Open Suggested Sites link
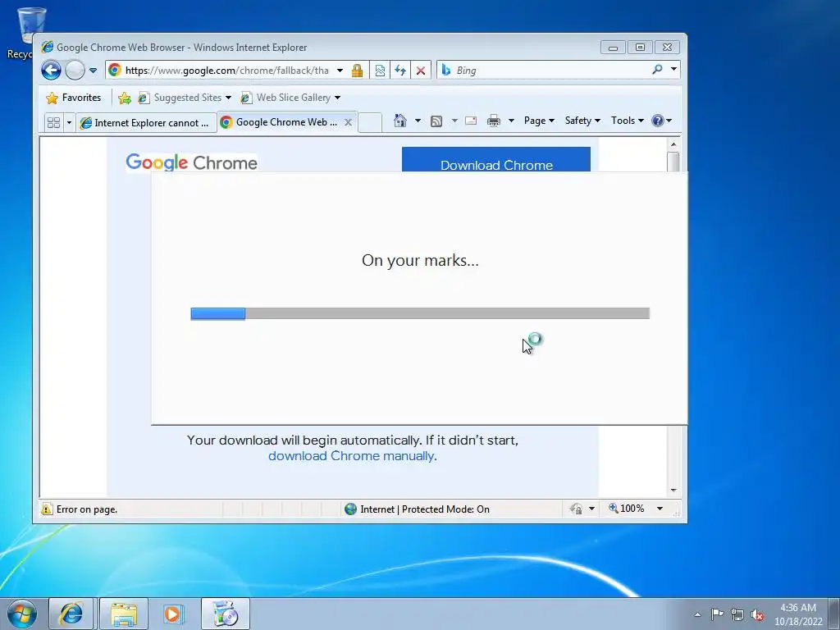 pyautogui.click(x=184, y=98)
